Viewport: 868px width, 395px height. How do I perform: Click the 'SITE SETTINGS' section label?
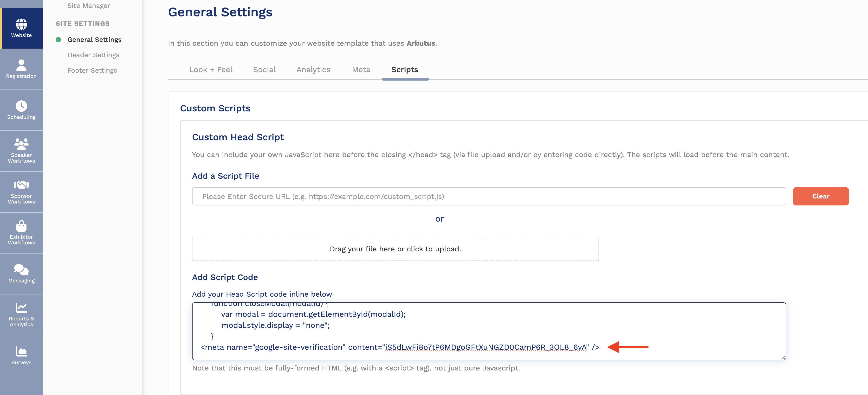(83, 24)
